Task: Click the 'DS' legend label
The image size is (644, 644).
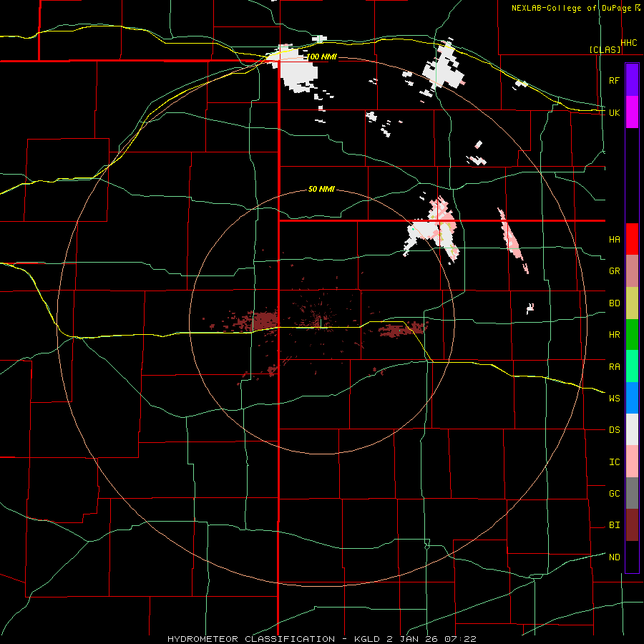Action: 614,430
